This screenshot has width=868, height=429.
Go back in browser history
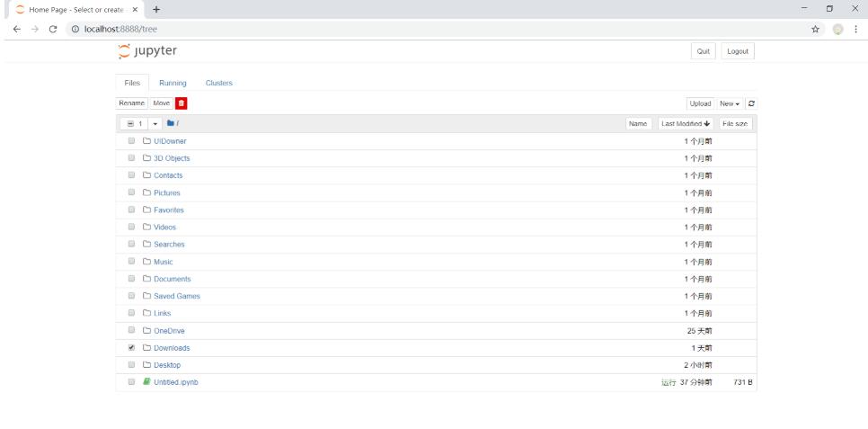(x=16, y=30)
